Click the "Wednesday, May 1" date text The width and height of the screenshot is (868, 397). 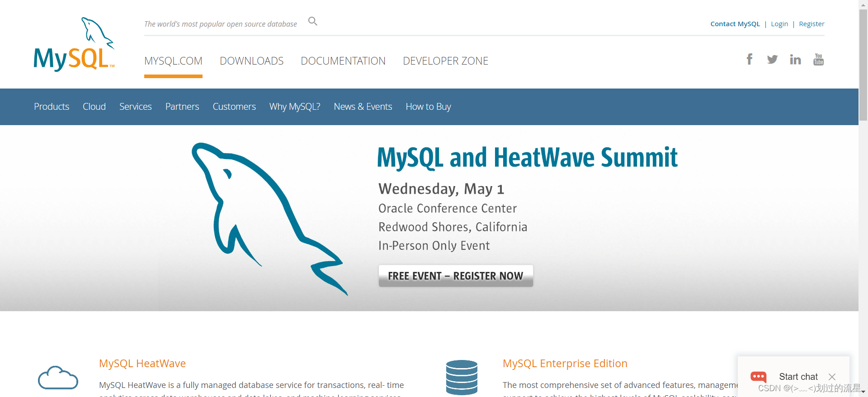(x=441, y=189)
